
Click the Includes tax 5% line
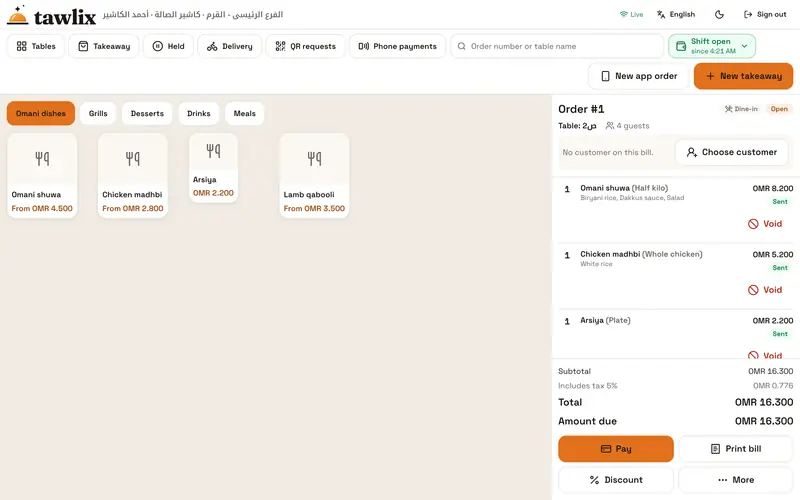point(676,386)
